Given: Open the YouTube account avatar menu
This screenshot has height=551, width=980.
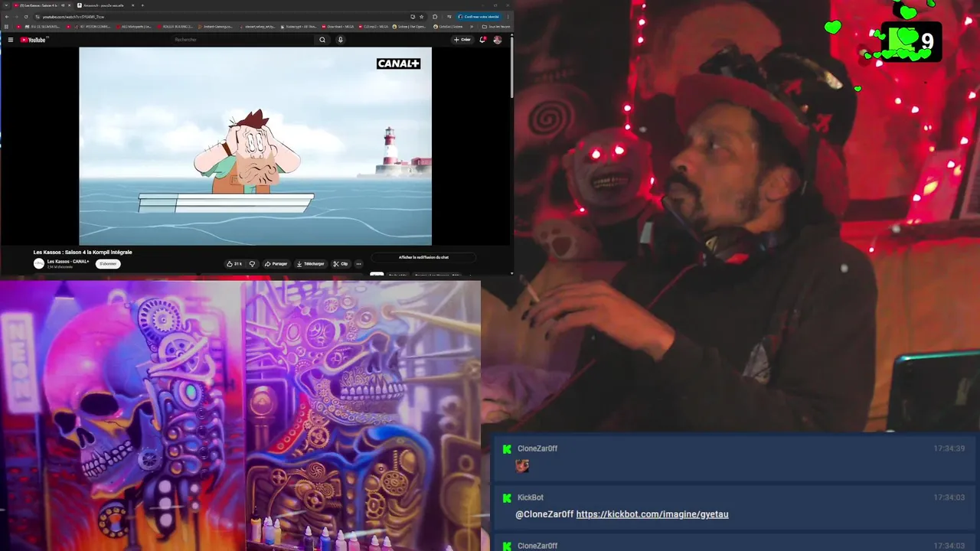Looking at the screenshot, I should coord(498,40).
